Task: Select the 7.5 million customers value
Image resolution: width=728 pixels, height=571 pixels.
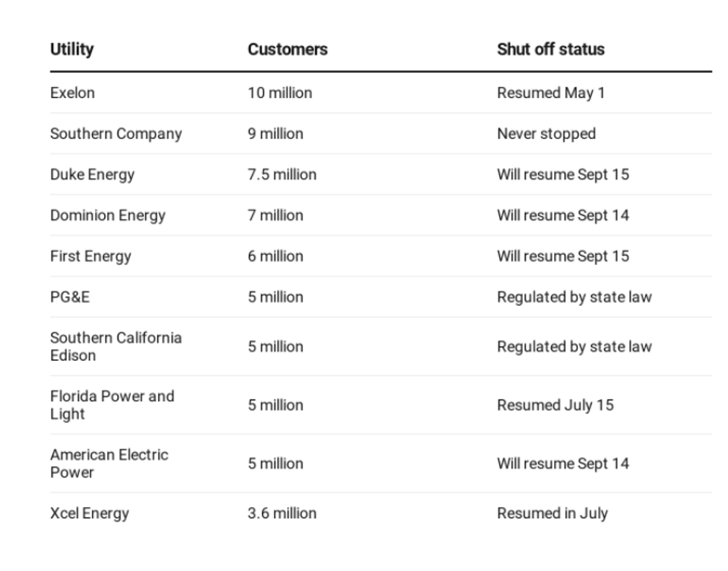Action: pos(282,175)
